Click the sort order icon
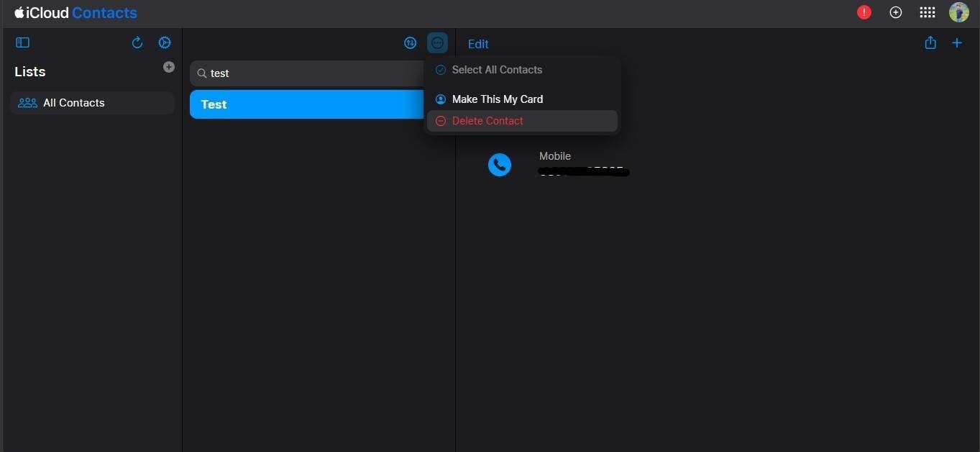The image size is (980, 452). [x=410, y=42]
